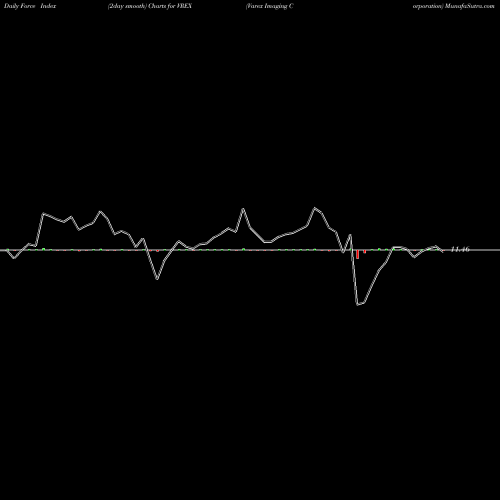Screen dimensions: 500x500
Task: Click the 'Daily Force Index' title text
Action: point(30,6)
